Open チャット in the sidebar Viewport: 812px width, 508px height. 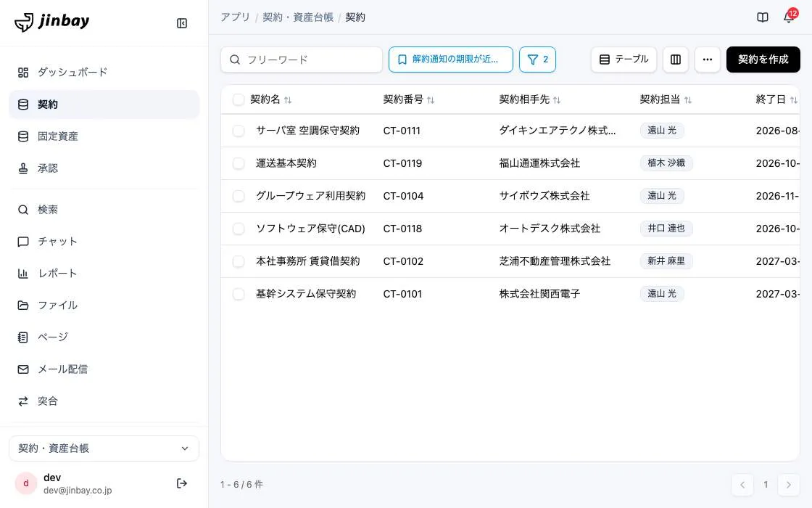104,242
